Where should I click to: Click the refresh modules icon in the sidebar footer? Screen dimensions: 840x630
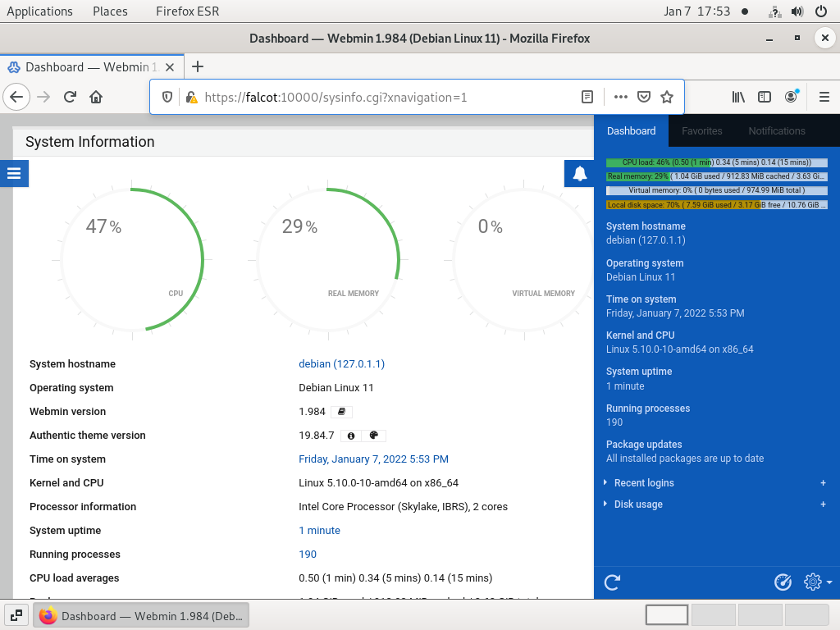pyautogui.click(x=611, y=582)
